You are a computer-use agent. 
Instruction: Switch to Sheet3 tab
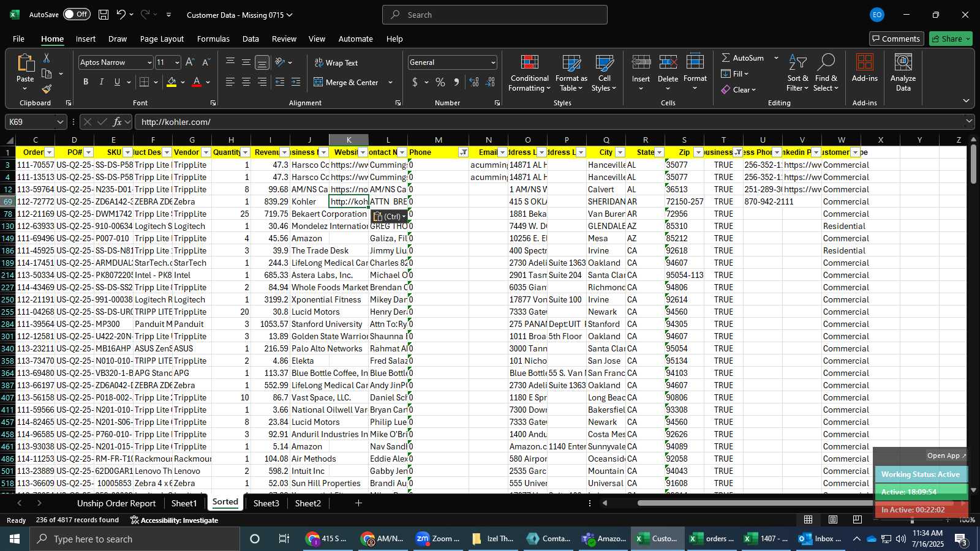[x=266, y=503]
